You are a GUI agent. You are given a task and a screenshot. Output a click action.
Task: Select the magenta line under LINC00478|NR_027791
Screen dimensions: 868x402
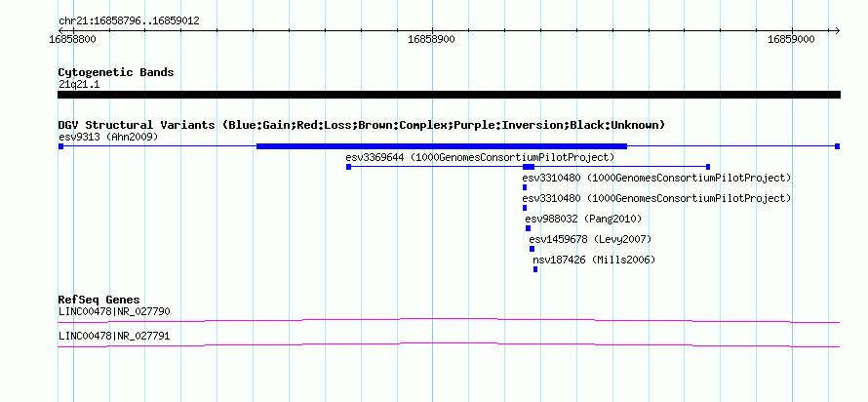pos(449,345)
